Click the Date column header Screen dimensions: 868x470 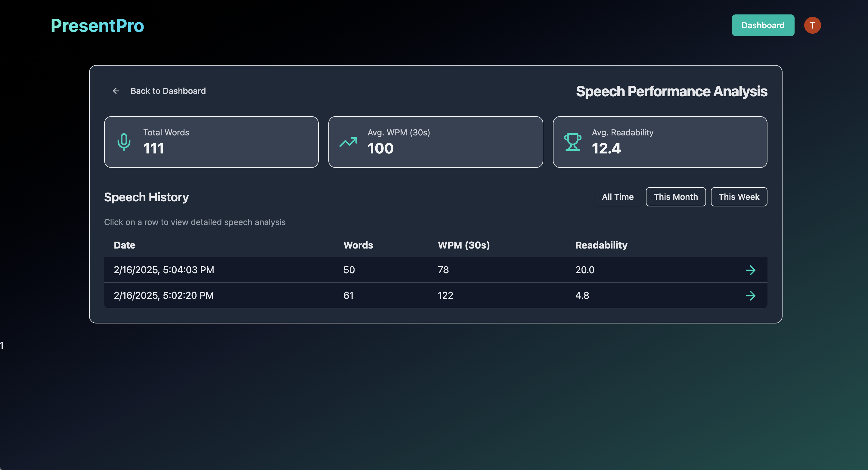[125, 245]
